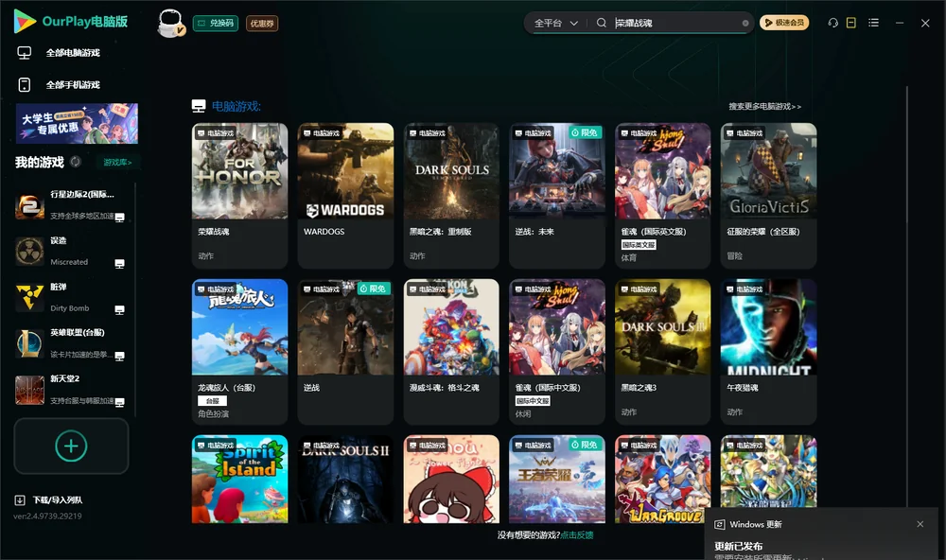This screenshot has height=560, width=946.
Task: Open the Spirit of the Island card
Action: click(x=239, y=480)
